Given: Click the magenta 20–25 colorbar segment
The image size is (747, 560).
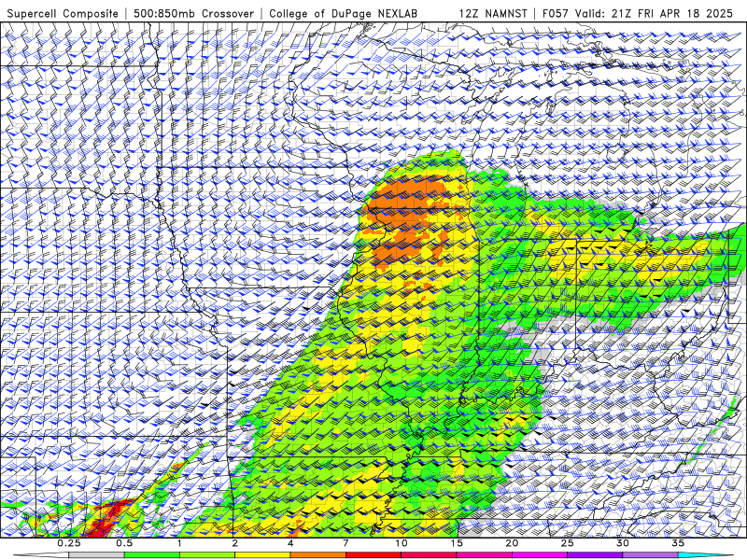Looking at the screenshot, I should pyautogui.click(x=540, y=555).
